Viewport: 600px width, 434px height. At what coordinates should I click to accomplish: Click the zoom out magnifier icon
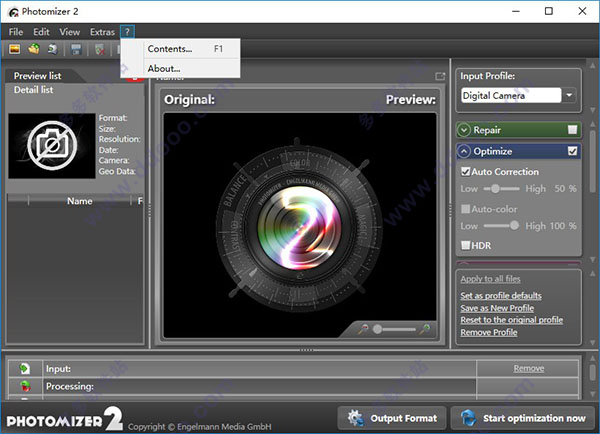tap(363, 328)
